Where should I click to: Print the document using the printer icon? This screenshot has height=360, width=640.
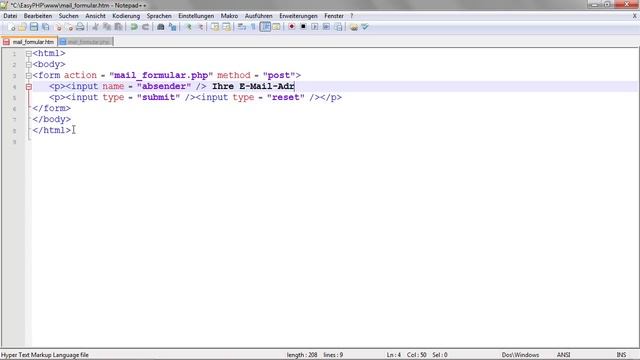click(80, 27)
